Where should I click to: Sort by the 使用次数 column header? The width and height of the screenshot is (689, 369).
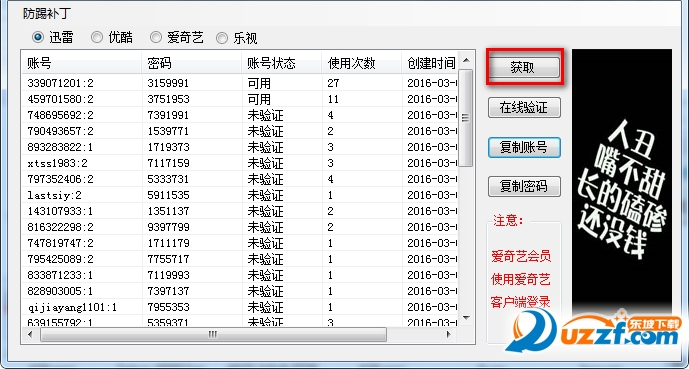point(362,64)
